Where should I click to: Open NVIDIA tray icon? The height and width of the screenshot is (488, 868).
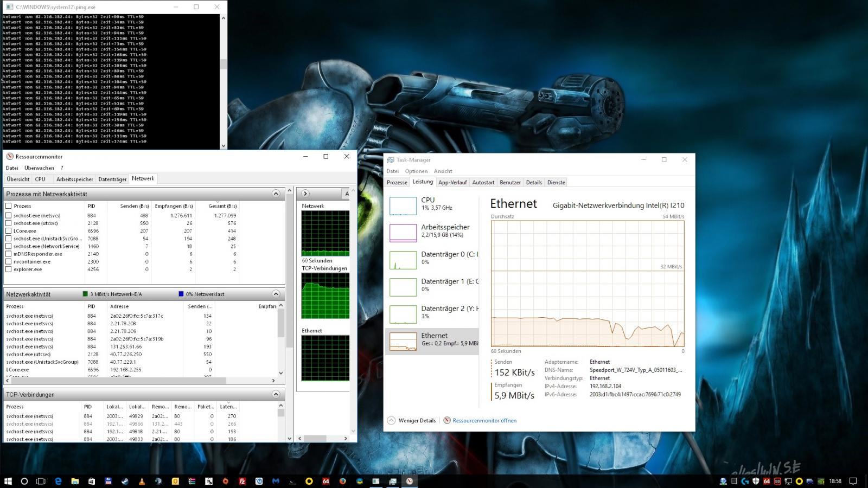pyautogui.click(x=821, y=481)
